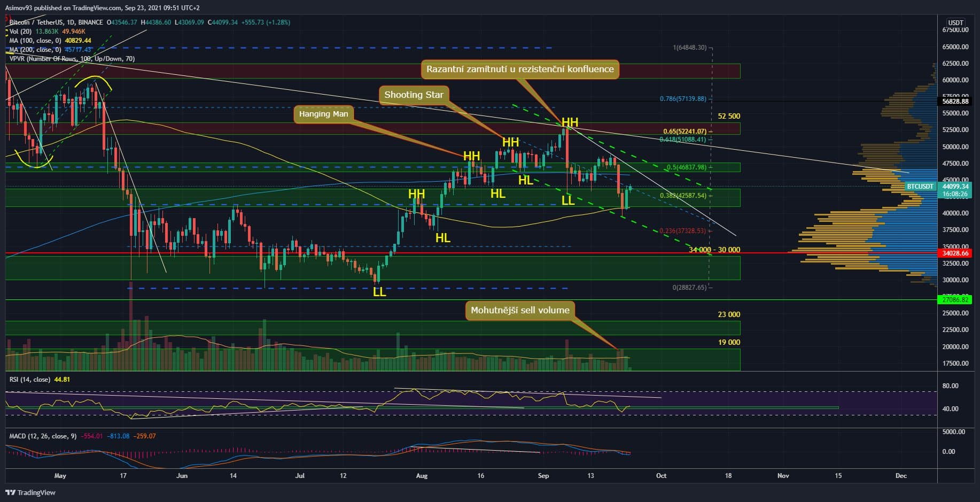Click the 50000.00 tick on the price axis
Image resolution: width=980 pixels, height=502 pixels.
coord(955,147)
